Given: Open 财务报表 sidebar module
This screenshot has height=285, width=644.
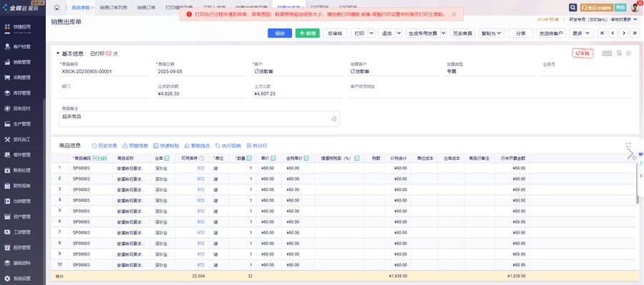Looking at the screenshot, I should (18, 186).
